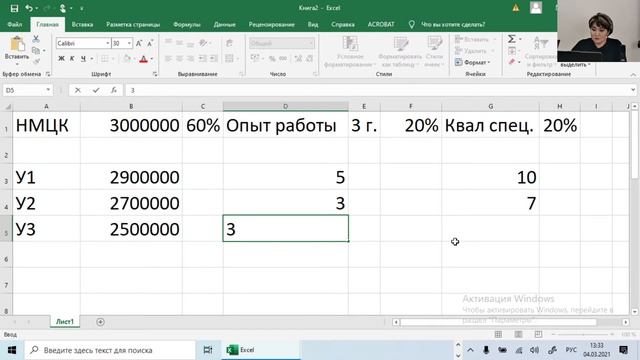The height and width of the screenshot is (360, 640).
Task: Click the red Font Color A swatch
Action: 143,59
